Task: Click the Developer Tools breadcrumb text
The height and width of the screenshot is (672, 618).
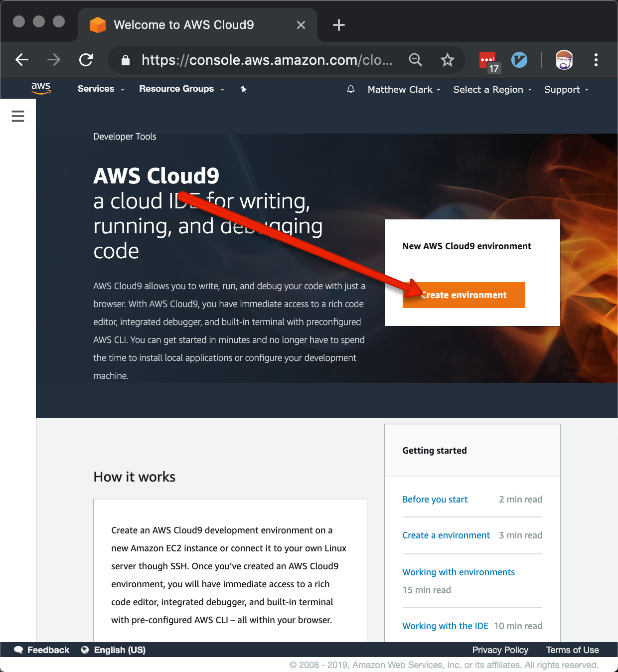Action: click(x=125, y=137)
